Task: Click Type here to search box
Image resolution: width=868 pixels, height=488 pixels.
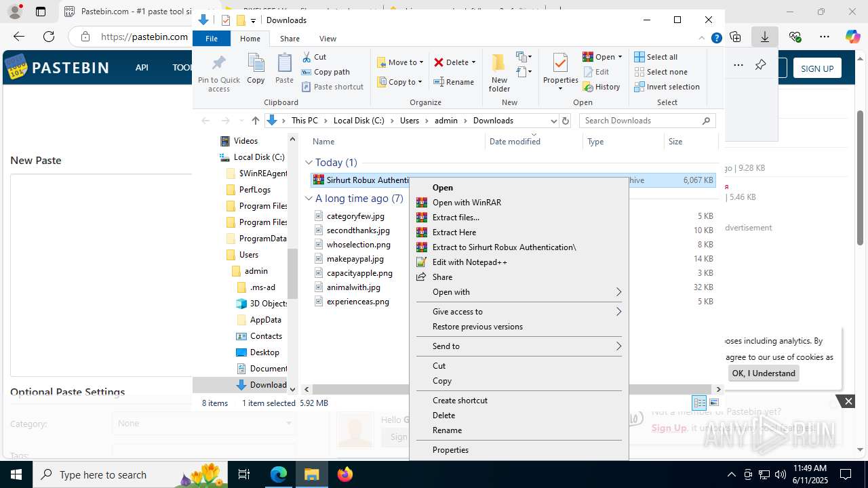Action: [x=130, y=475]
